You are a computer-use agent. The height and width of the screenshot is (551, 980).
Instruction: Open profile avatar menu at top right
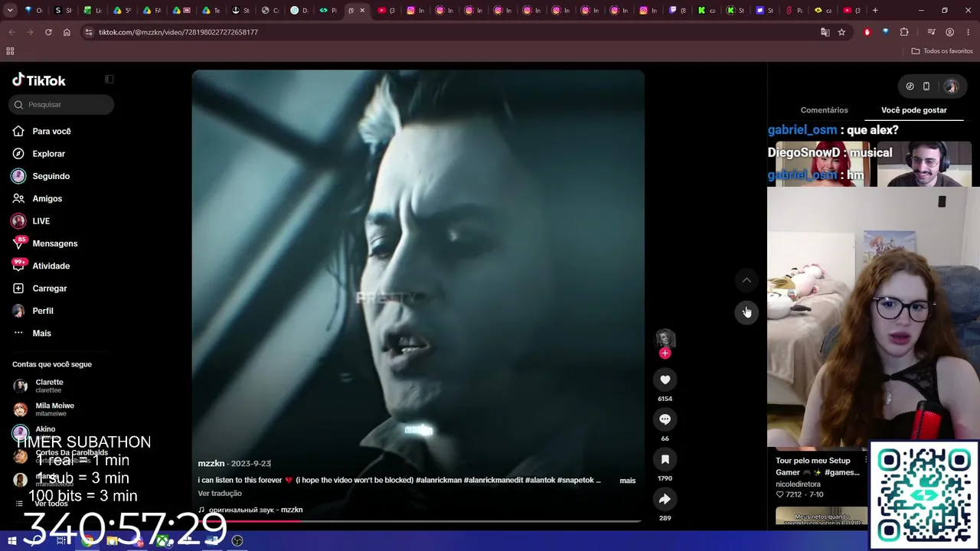click(x=951, y=86)
